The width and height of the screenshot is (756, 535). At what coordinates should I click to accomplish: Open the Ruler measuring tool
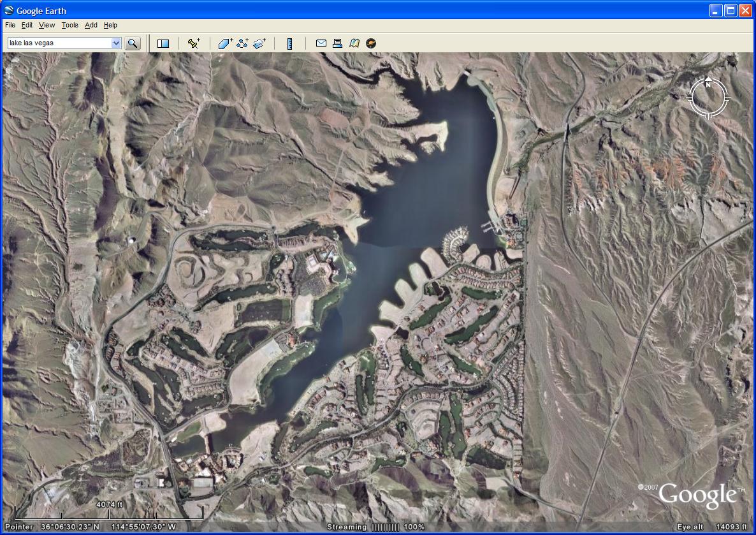tap(289, 43)
